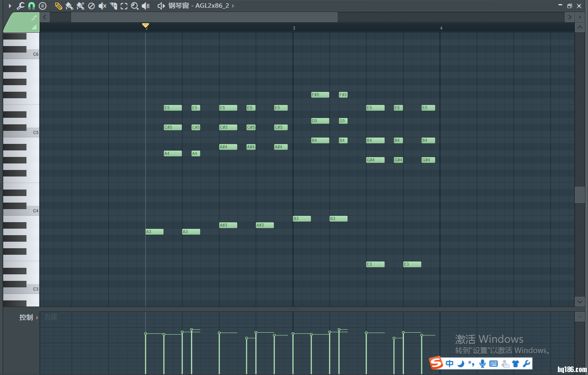Click the vertical scrollbar thumb

click(x=579, y=195)
